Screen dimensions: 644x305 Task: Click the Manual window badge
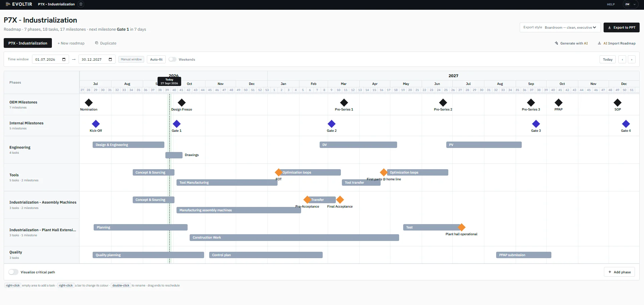[131, 59]
